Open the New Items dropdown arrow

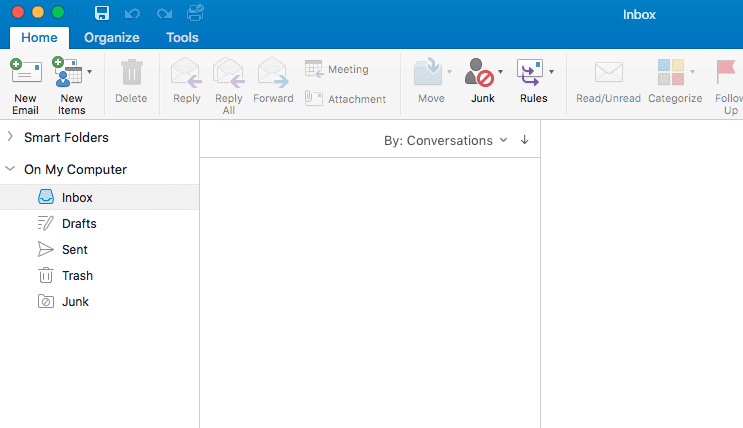point(90,72)
